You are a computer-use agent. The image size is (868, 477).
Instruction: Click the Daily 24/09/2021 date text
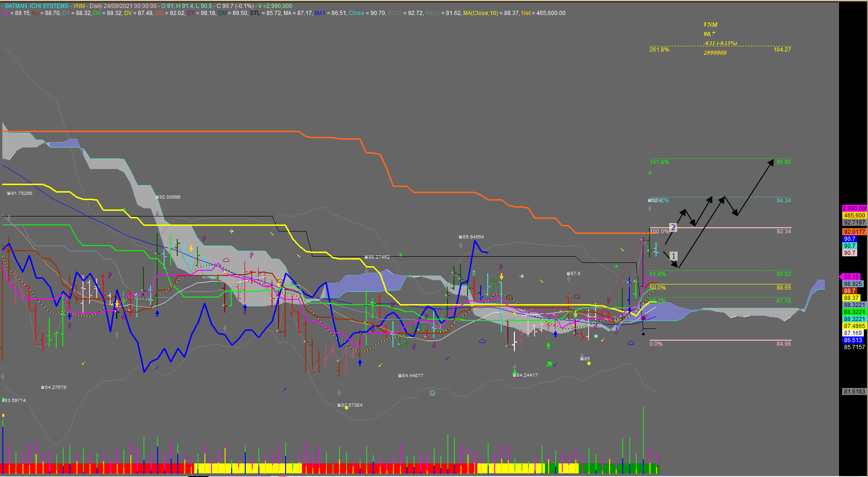point(123,6)
